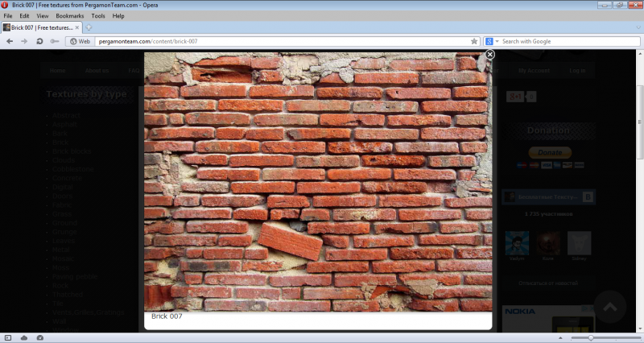Image resolution: width=644 pixels, height=343 pixels.
Task: Close the brick image lightbox
Action: (x=489, y=54)
